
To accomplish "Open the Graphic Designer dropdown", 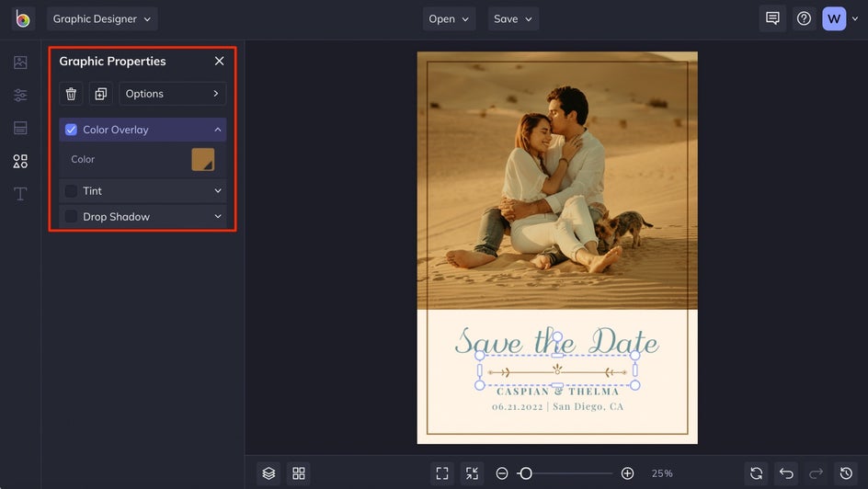I will (102, 18).
